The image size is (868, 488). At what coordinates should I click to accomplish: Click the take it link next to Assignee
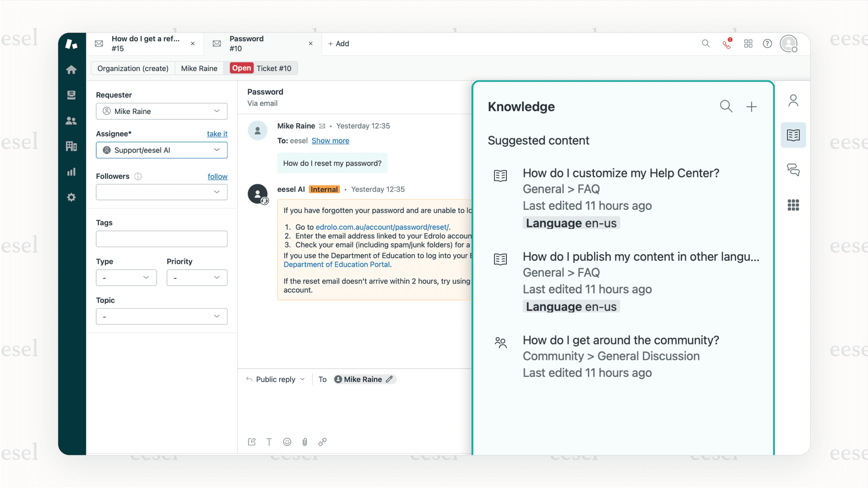click(217, 133)
